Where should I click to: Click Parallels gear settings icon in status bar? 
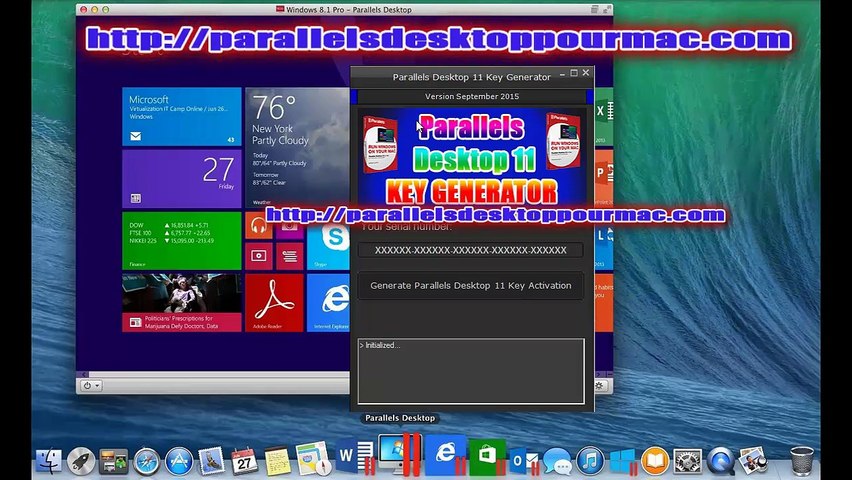coord(599,385)
